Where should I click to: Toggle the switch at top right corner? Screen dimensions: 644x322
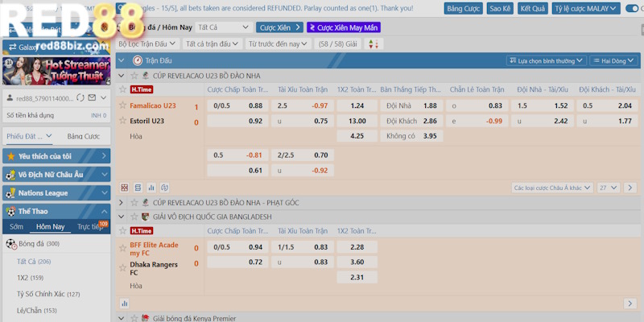tap(634, 8)
